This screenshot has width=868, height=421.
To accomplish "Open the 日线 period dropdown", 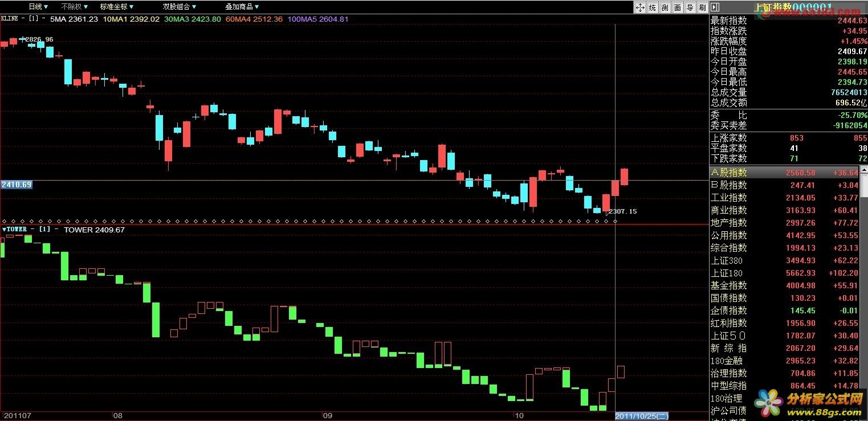I will pos(38,7).
